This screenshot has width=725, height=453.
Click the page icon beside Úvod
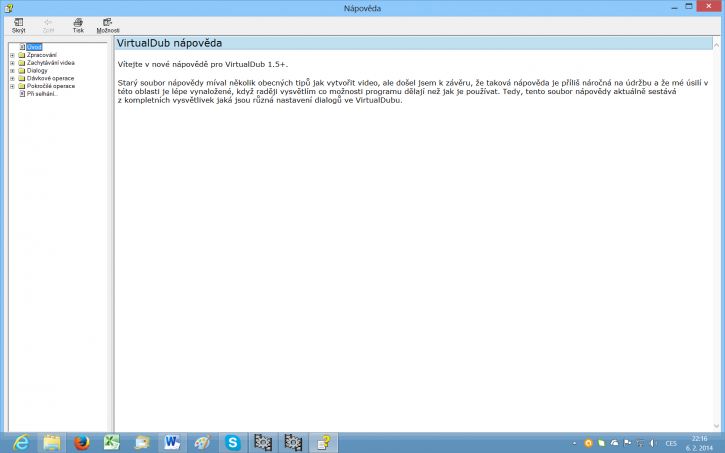(x=22, y=47)
